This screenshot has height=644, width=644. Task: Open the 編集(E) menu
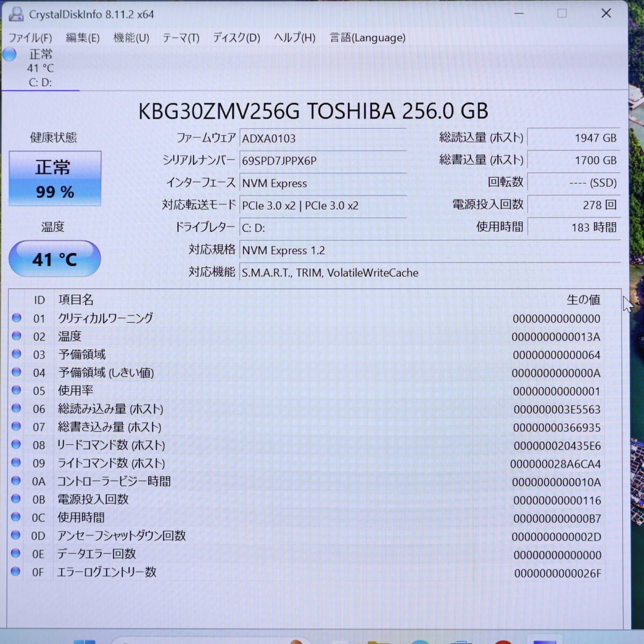click(83, 38)
